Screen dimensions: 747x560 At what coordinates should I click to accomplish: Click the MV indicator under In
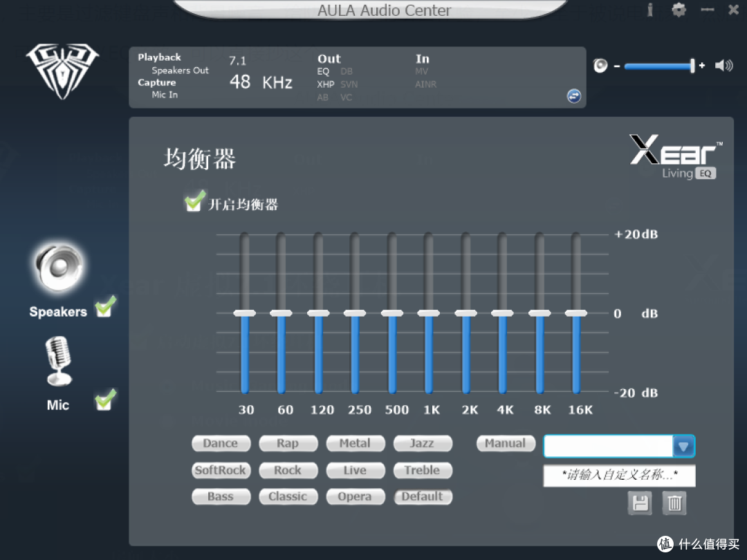(x=422, y=71)
